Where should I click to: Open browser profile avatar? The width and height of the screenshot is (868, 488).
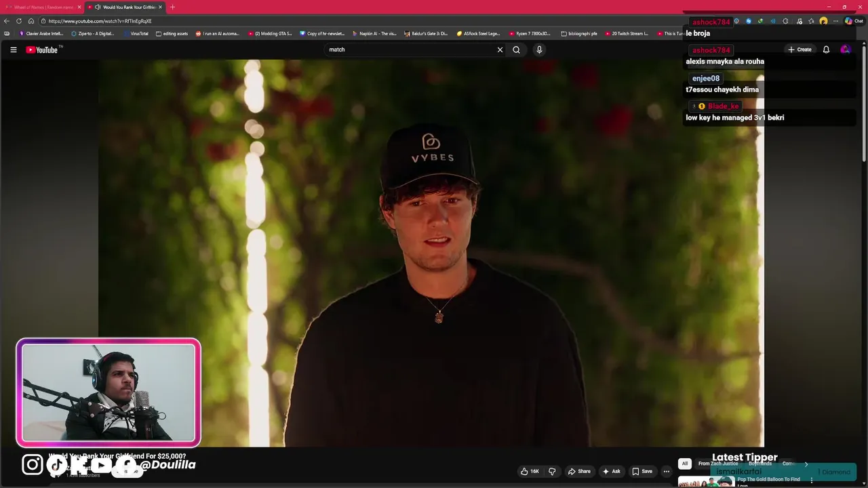point(823,21)
